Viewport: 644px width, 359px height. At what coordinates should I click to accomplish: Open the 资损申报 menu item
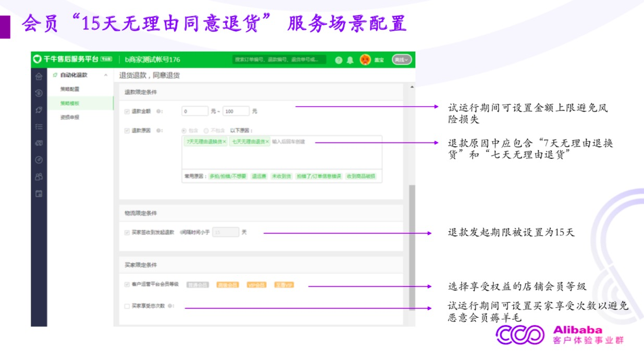(70, 117)
